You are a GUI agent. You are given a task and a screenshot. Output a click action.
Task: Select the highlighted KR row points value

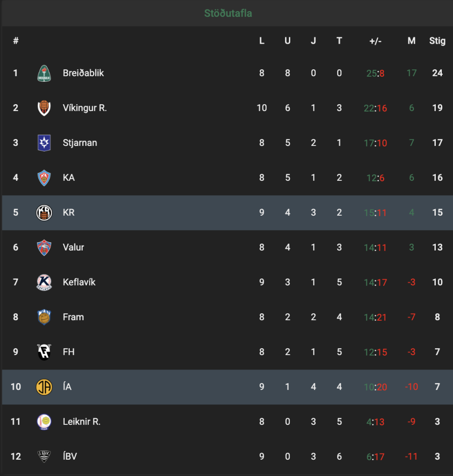tap(437, 212)
